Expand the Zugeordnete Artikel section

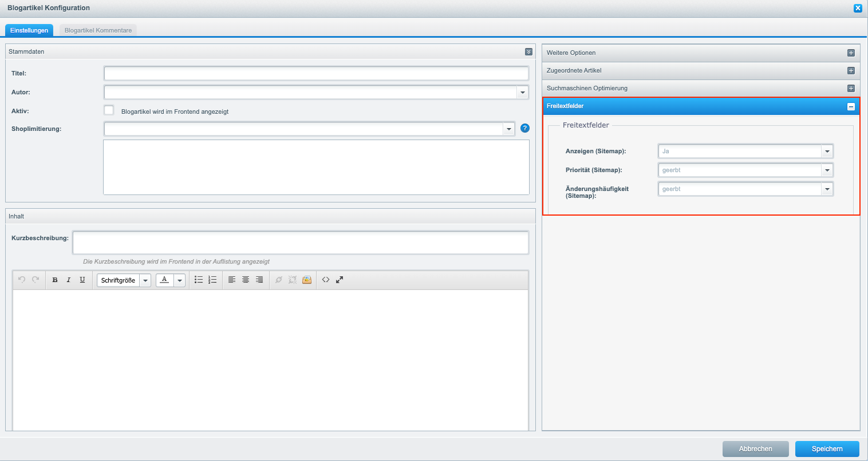point(851,70)
